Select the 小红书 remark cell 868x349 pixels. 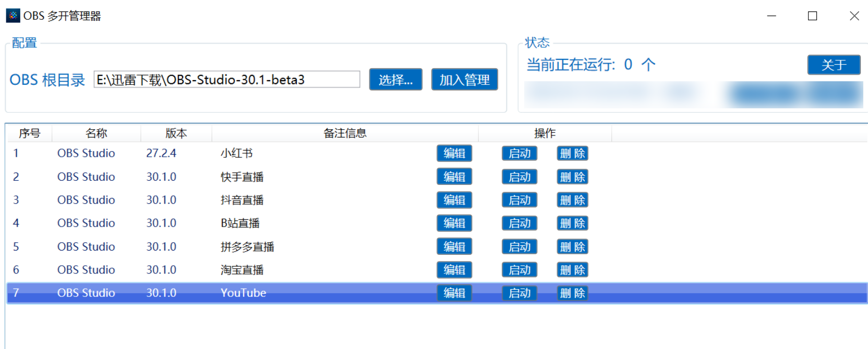pyautogui.click(x=237, y=153)
